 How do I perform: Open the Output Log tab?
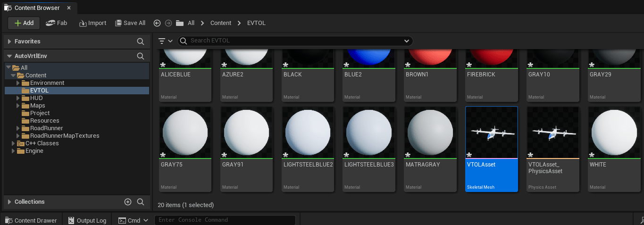pyautogui.click(x=87, y=220)
